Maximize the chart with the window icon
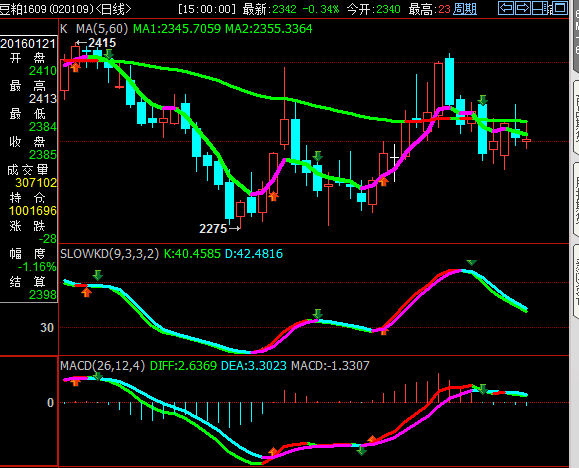The height and width of the screenshot is (468, 579). (x=559, y=8)
